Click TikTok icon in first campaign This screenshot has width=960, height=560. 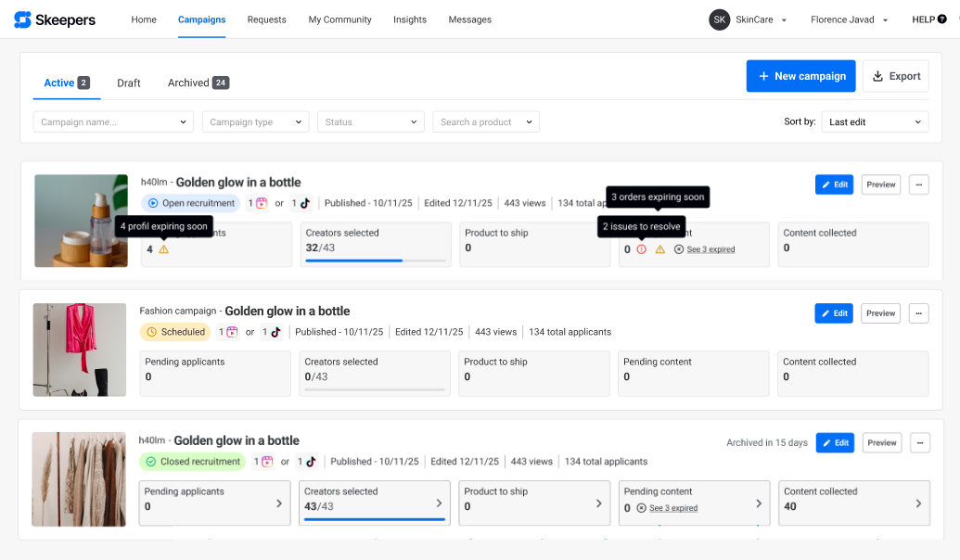[x=304, y=203]
